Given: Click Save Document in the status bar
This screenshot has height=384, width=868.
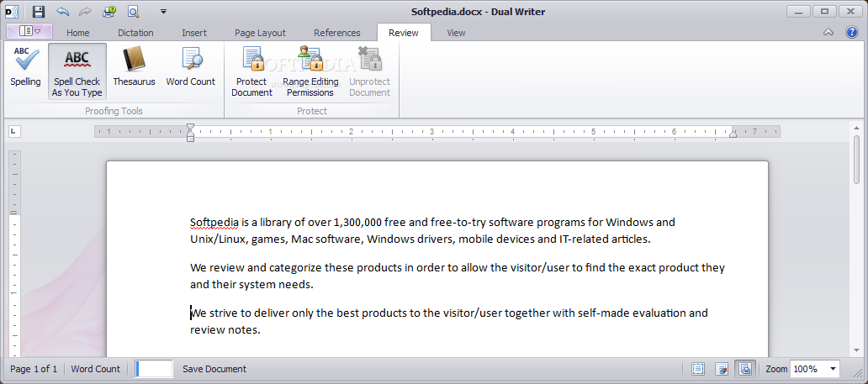Looking at the screenshot, I should [214, 369].
